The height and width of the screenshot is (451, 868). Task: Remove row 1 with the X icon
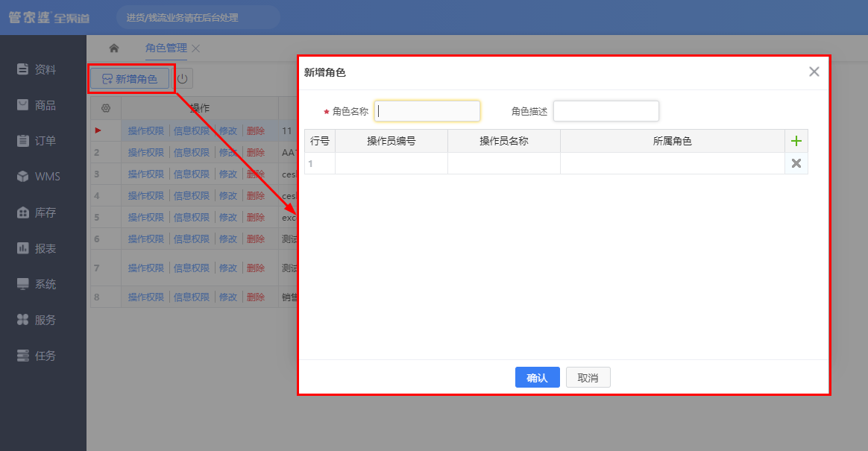coord(796,163)
